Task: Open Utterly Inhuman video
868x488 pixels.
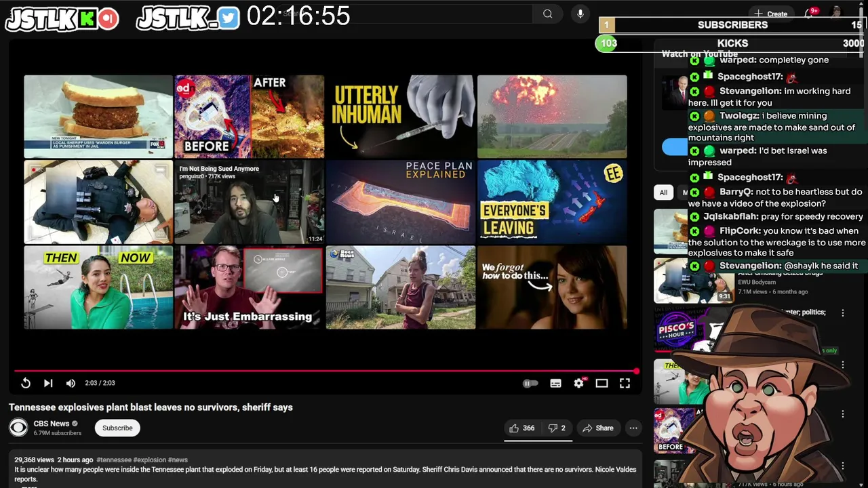Action: coord(401,116)
